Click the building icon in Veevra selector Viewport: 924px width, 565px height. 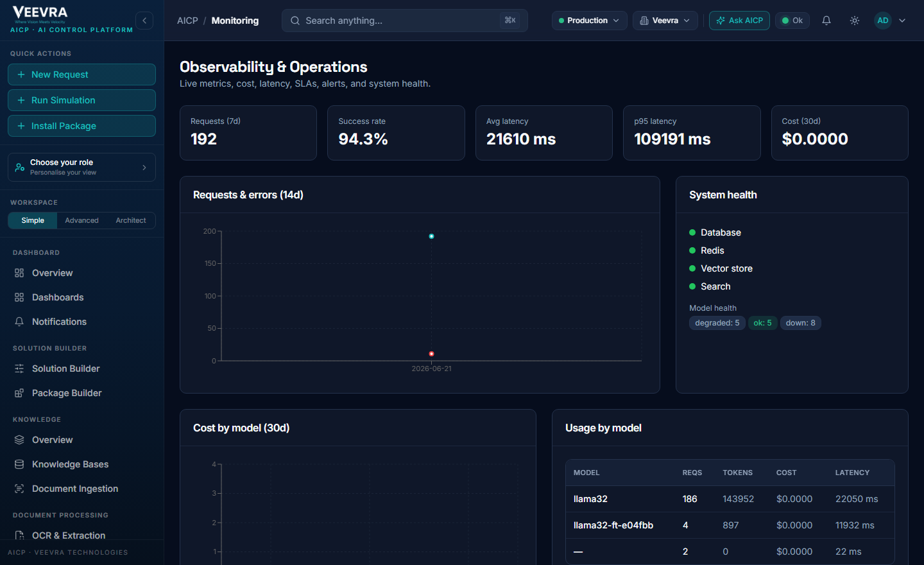[x=644, y=21]
